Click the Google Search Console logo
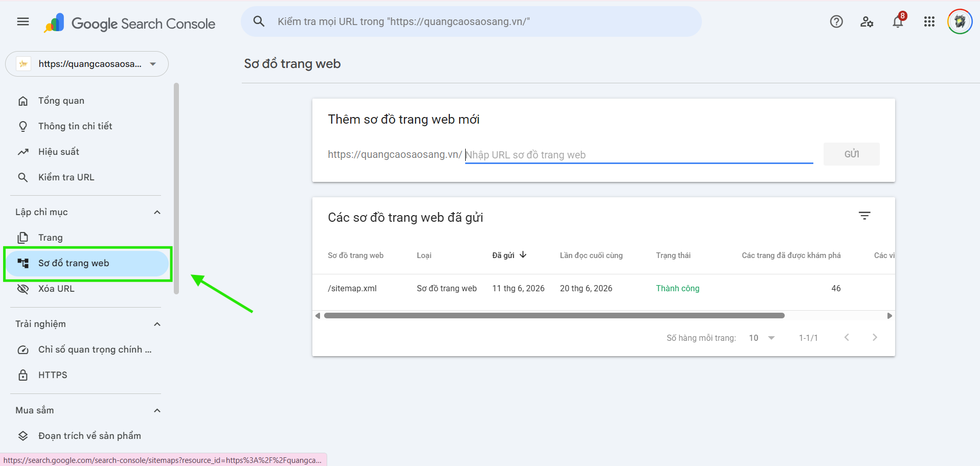 pyautogui.click(x=129, y=23)
